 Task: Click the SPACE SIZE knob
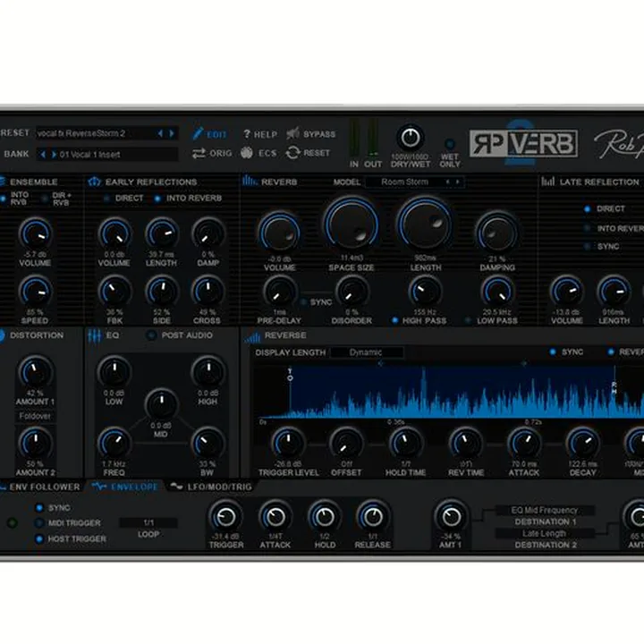352,225
